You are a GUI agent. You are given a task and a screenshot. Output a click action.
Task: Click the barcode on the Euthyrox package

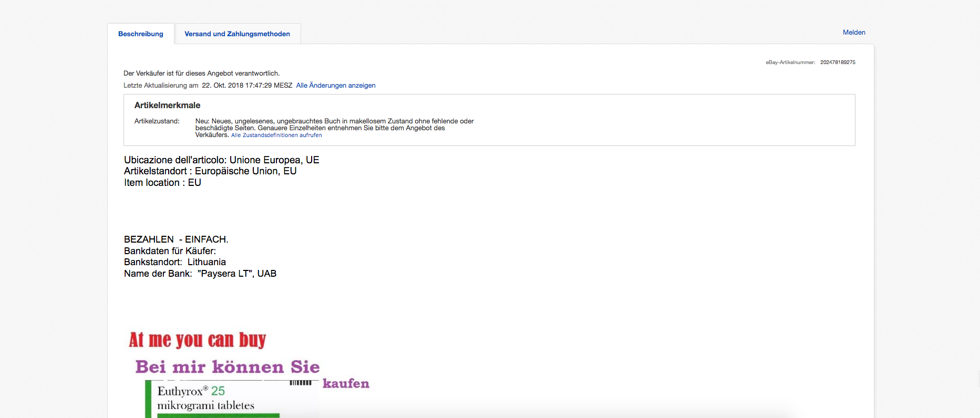pos(301,383)
